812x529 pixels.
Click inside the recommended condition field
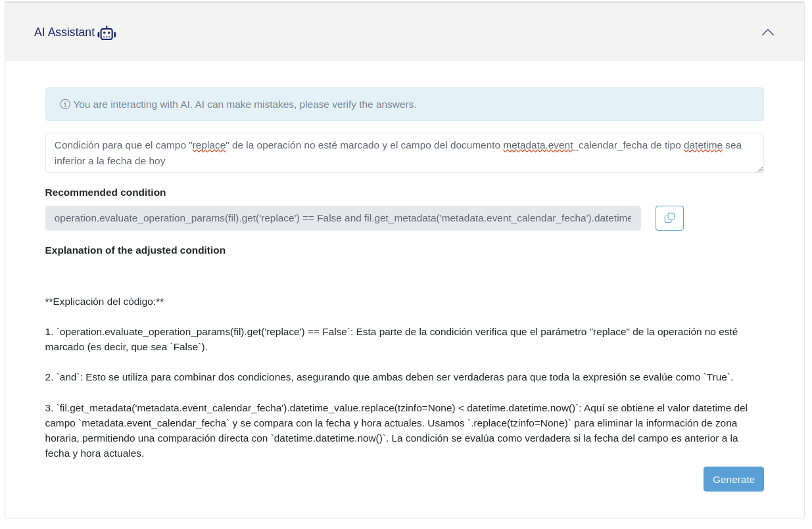[x=343, y=218]
